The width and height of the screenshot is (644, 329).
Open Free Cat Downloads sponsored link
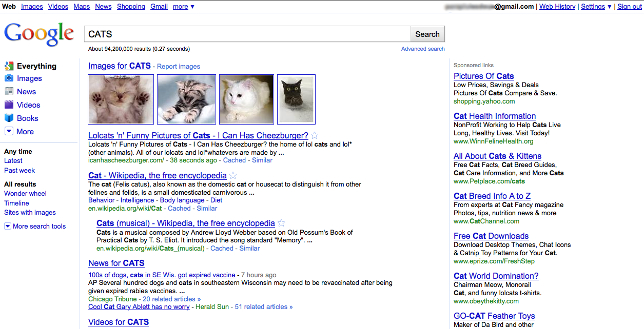pyautogui.click(x=491, y=236)
